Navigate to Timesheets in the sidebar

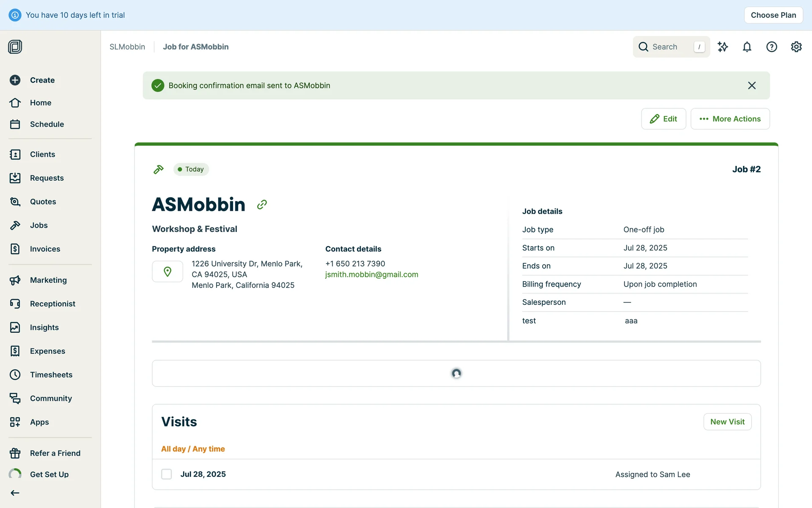[51, 375]
